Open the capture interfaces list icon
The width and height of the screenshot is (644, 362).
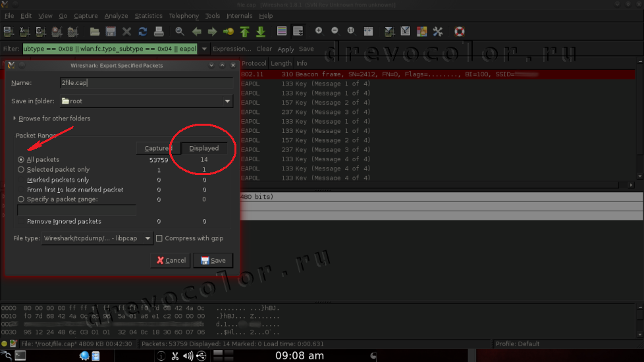[8, 31]
